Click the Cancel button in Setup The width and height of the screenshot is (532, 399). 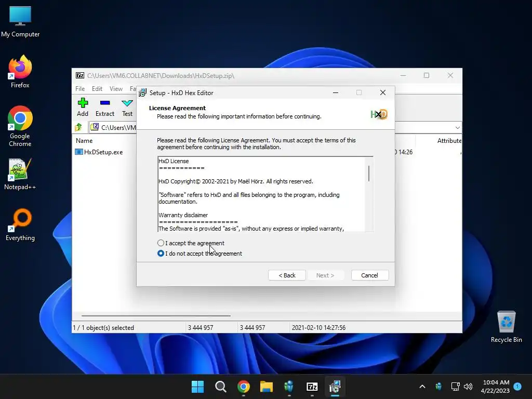pyautogui.click(x=369, y=275)
